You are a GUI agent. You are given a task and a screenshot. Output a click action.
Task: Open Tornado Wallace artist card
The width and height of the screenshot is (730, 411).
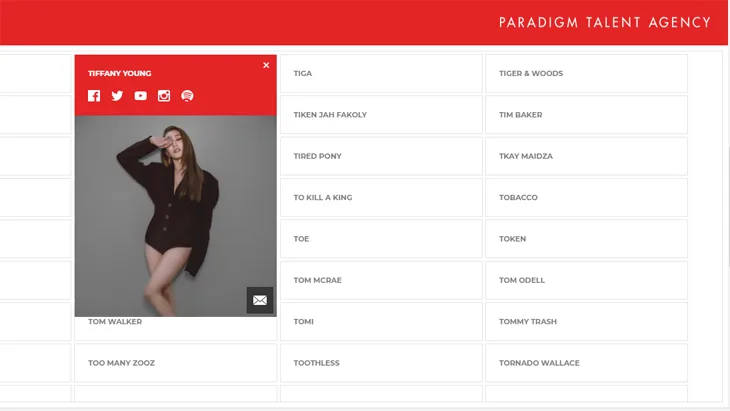[587, 363]
